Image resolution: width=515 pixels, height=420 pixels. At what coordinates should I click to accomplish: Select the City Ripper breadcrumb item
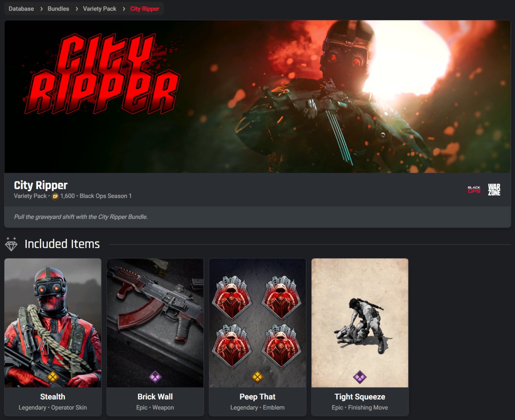point(145,9)
